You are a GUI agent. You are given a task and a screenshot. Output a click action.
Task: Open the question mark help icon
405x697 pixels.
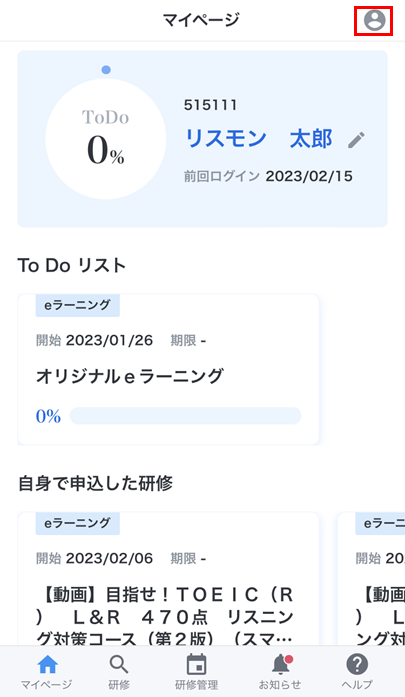coord(357,665)
